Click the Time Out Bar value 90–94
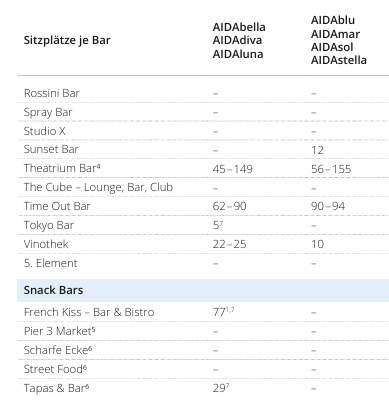 (x=328, y=206)
